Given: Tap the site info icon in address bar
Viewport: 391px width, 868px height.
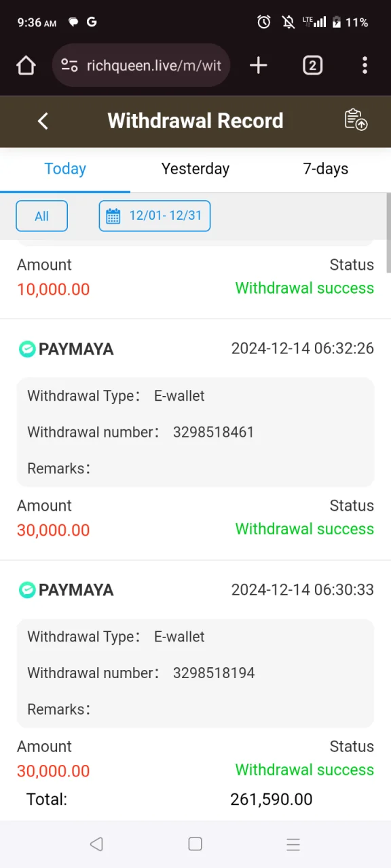Looking at the screenshot, I should [69, 66].
